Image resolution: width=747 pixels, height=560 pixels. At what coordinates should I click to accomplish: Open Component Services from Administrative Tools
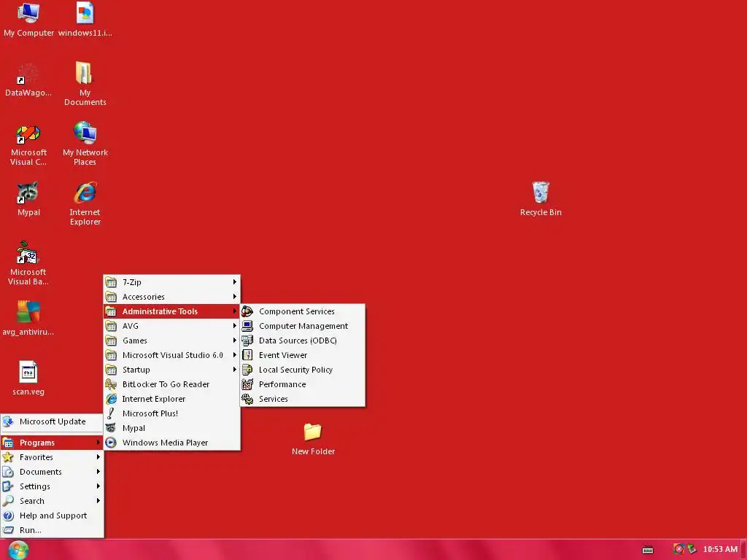pyautogui.click(x=303, y=311)
